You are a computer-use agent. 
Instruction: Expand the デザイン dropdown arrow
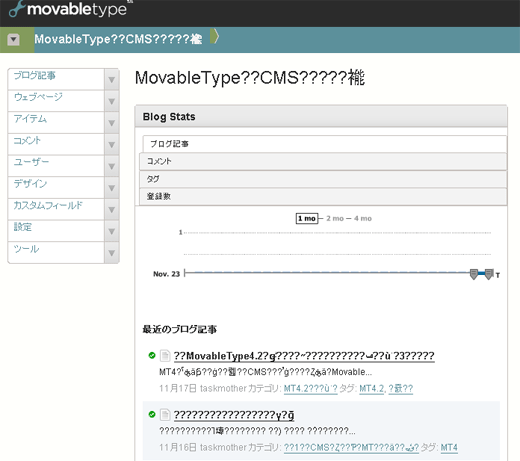click(x=112, y=188)
